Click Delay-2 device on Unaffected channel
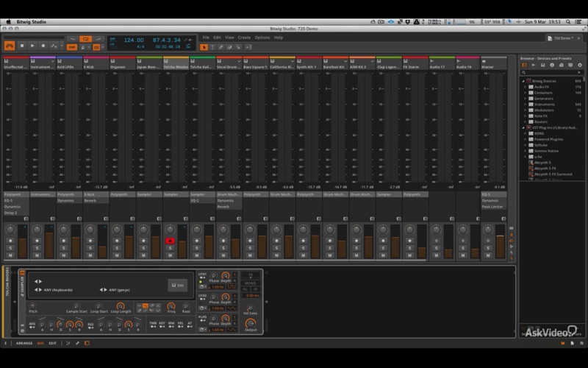The height and width of the screenshot is (368, 588). (x=16, y=213)
